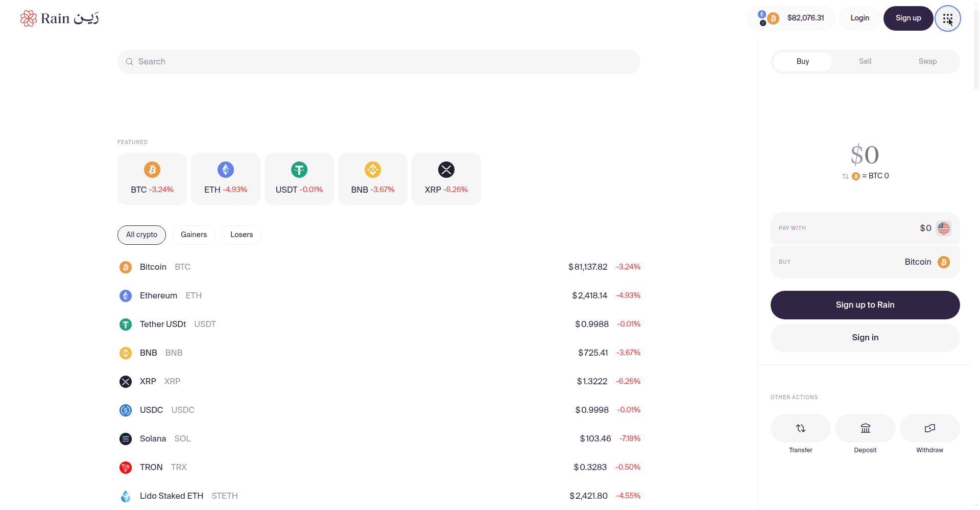Open the portfolio ticker showing $82,076.31
The height and width of the screenshot is (510, 980).
[x=791, y=18]
